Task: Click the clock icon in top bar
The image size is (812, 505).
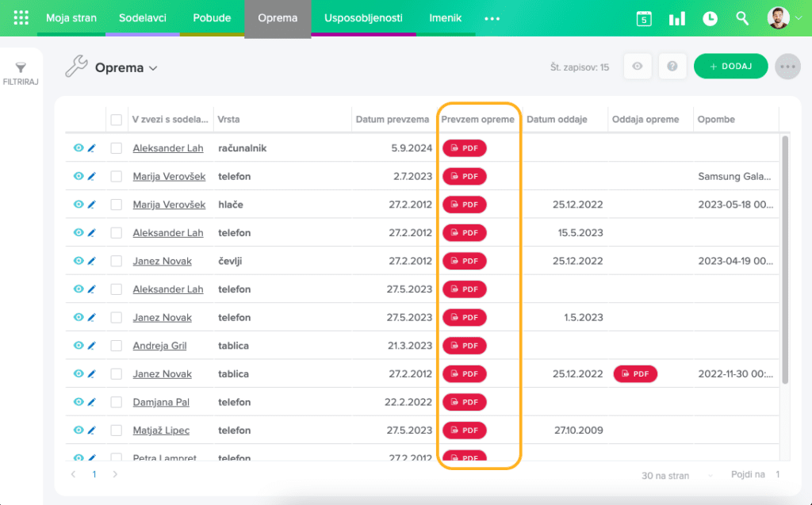Action: click(x=710, y=18)
